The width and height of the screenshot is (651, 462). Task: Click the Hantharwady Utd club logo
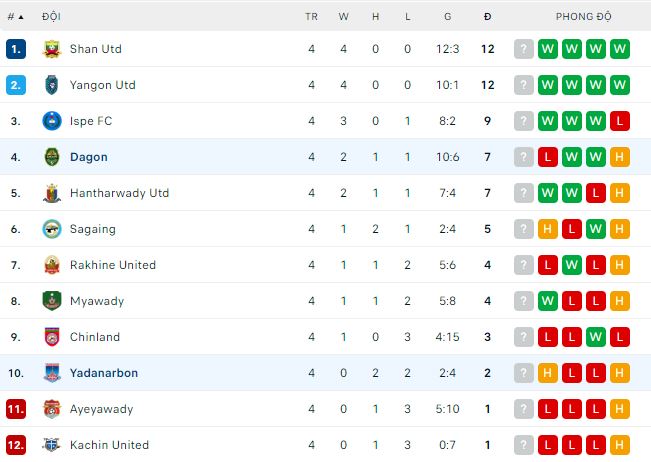(52, 193)
